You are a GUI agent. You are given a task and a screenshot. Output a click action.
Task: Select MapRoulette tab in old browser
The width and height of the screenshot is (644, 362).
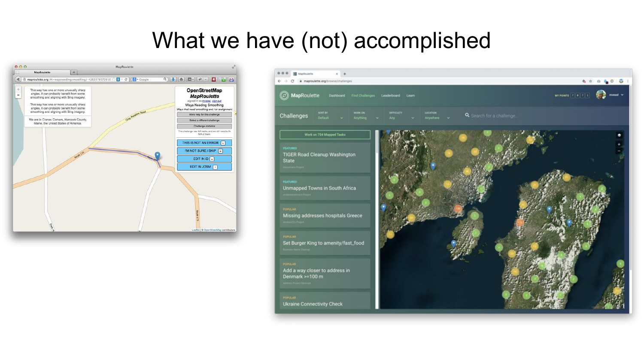[x=42, y=72]
